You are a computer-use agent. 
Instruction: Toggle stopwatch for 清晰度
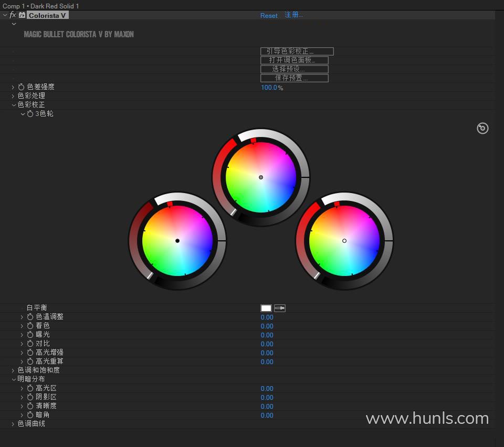coord(30,406)
